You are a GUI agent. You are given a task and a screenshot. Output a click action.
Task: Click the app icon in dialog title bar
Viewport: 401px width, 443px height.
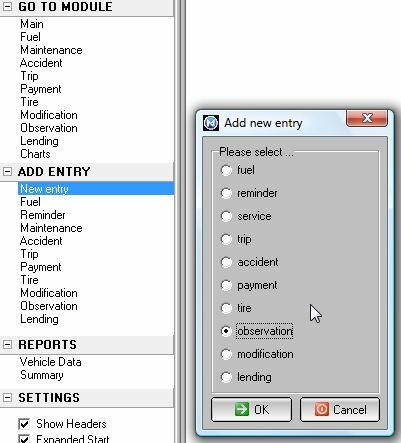(x=211, y=123)
